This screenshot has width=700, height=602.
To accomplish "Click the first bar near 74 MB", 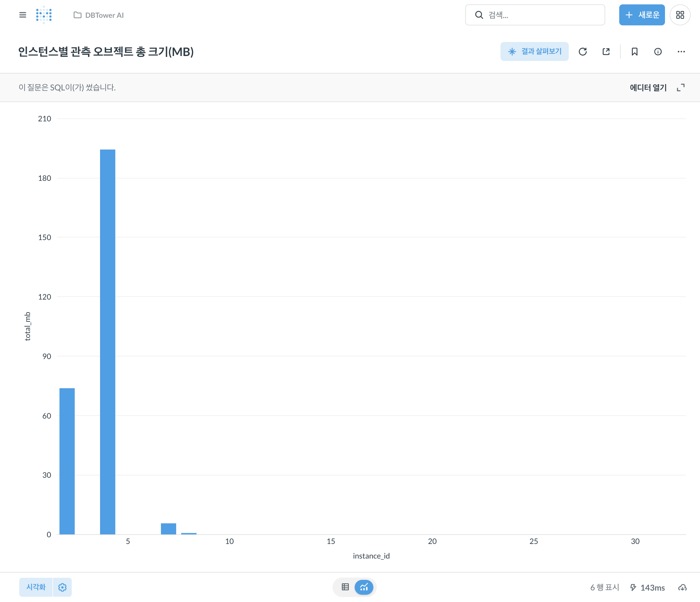I will point(67,461).
